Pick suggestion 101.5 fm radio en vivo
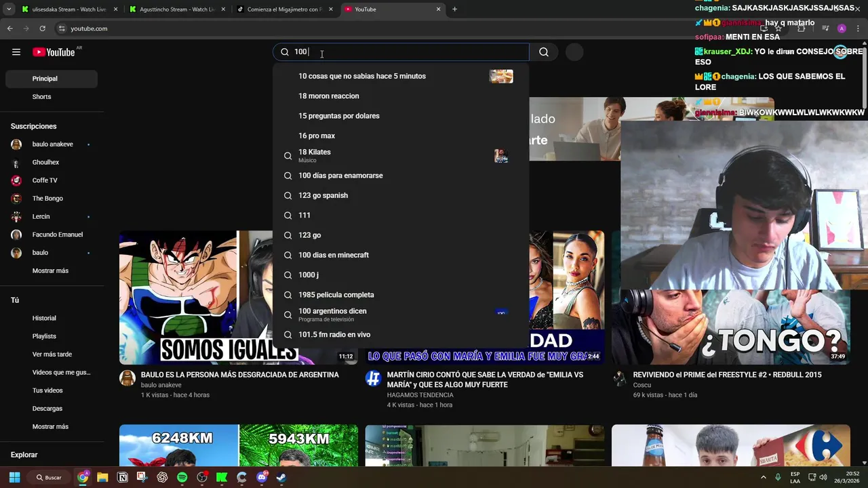 pyautogui.click(x=401, y=335)
